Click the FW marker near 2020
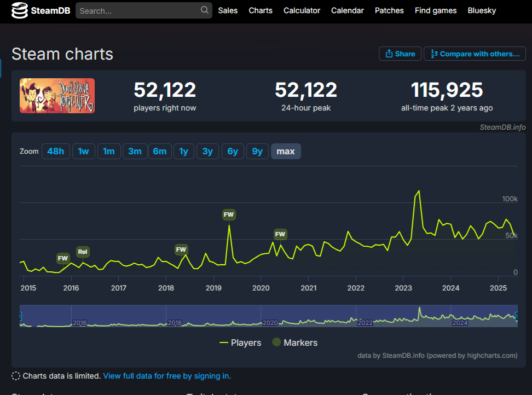The width and height of the screenshot is (532, 395). (280, 234)
